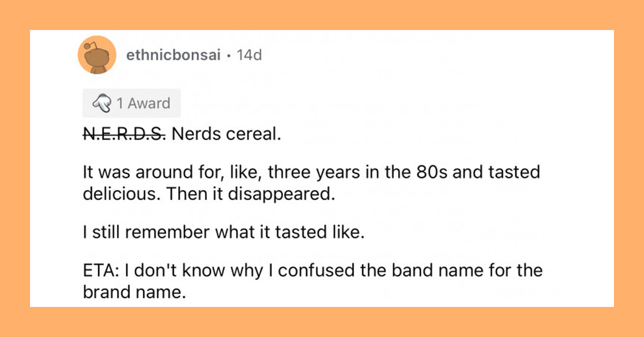644x337 pixels.
Task: Open the ethnicbonsai profile via its avatar
Action: [97, 54]
